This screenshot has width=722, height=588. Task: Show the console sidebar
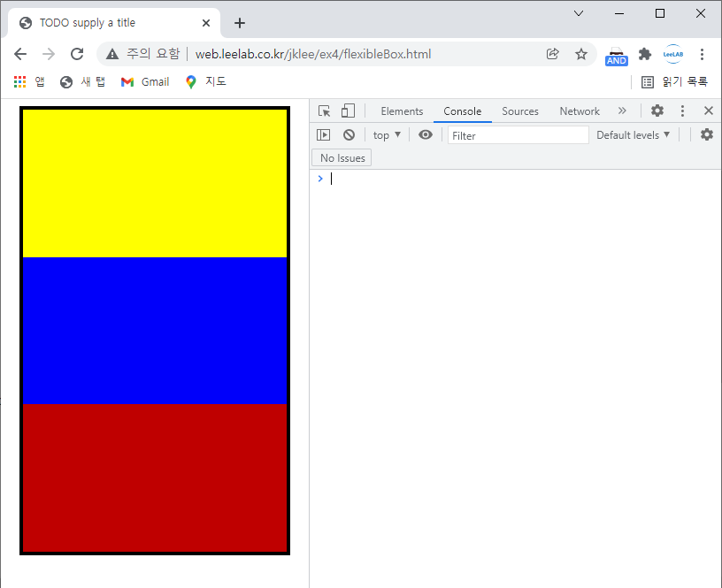(323, 134)
